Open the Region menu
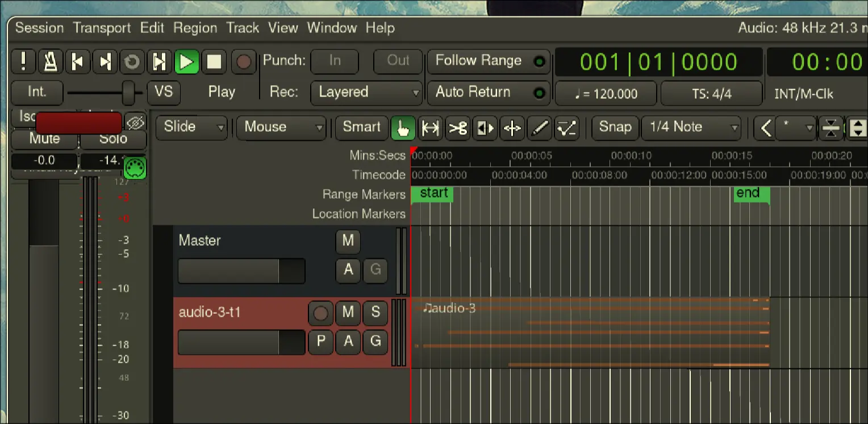Screen dimensions: 868x424 [195, 28]
